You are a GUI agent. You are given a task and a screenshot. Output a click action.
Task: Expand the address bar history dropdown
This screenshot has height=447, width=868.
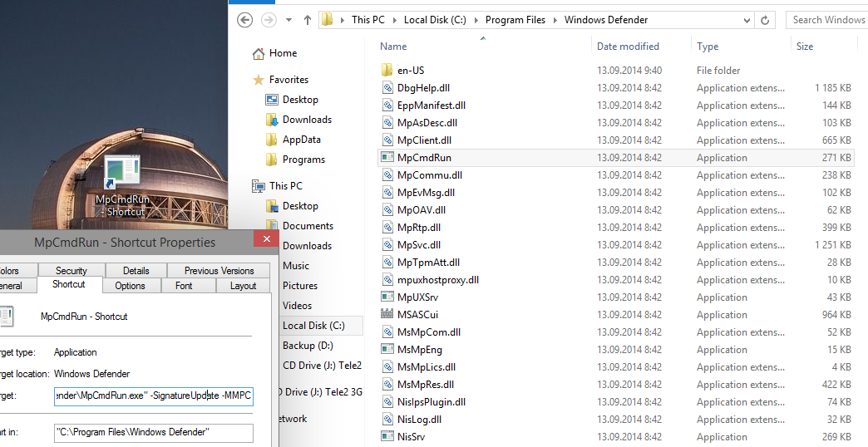747,20
